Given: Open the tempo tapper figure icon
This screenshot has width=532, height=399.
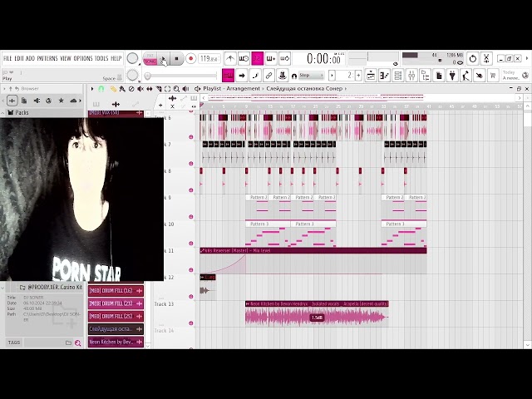Looking at the screenshot, I should [465, 76].
